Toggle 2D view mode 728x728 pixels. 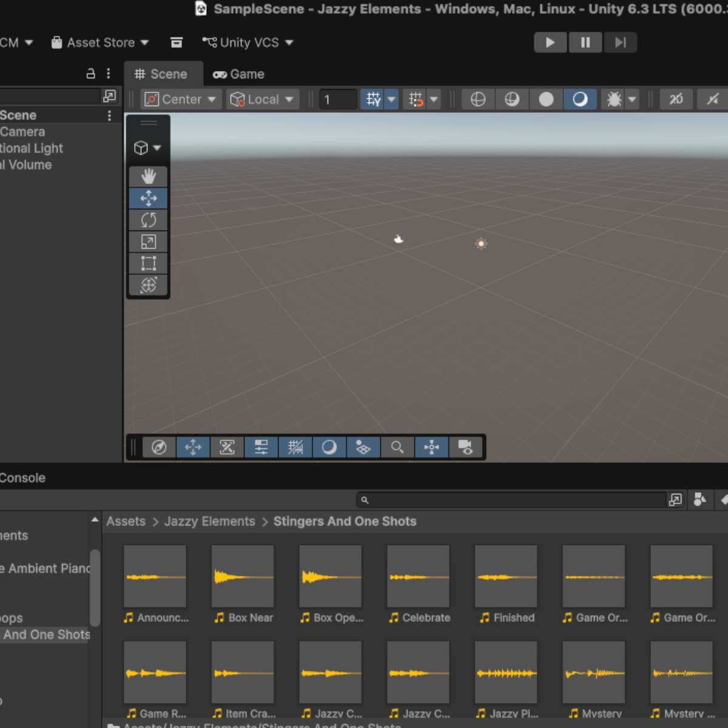click(676, 99)
